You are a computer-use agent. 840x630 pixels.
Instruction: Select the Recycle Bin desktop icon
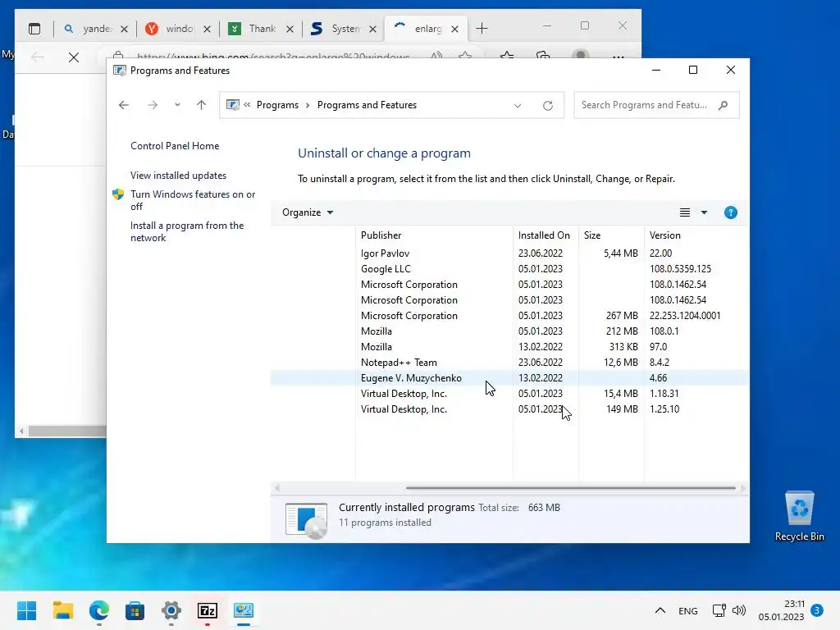(799, 517)
